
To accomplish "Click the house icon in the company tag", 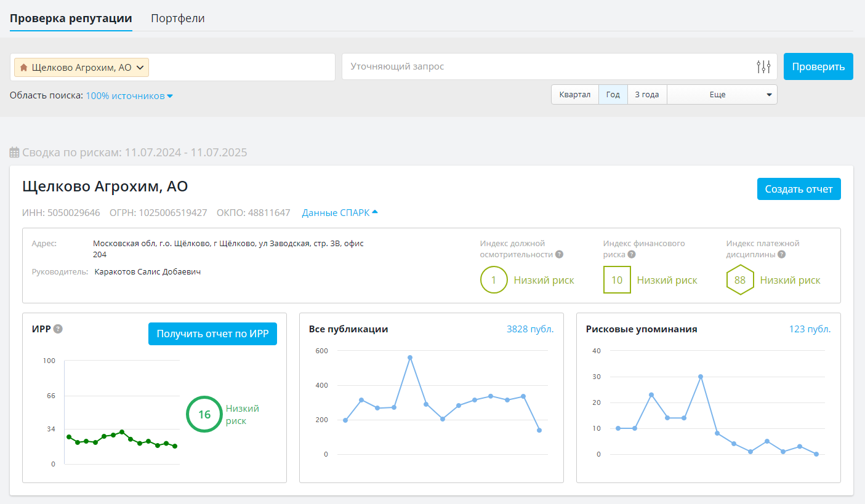I will [24, 67].
